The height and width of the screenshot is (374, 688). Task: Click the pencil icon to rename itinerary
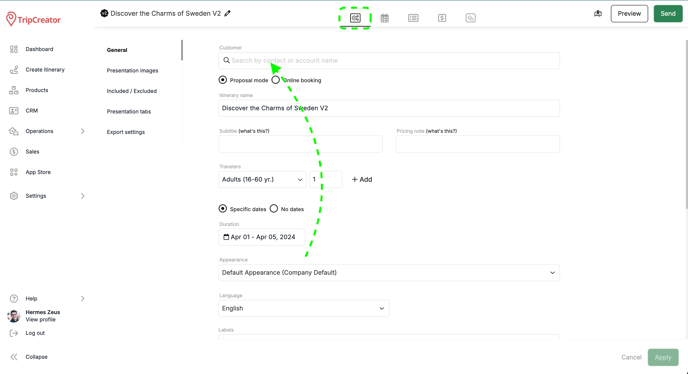click(227, 14)
